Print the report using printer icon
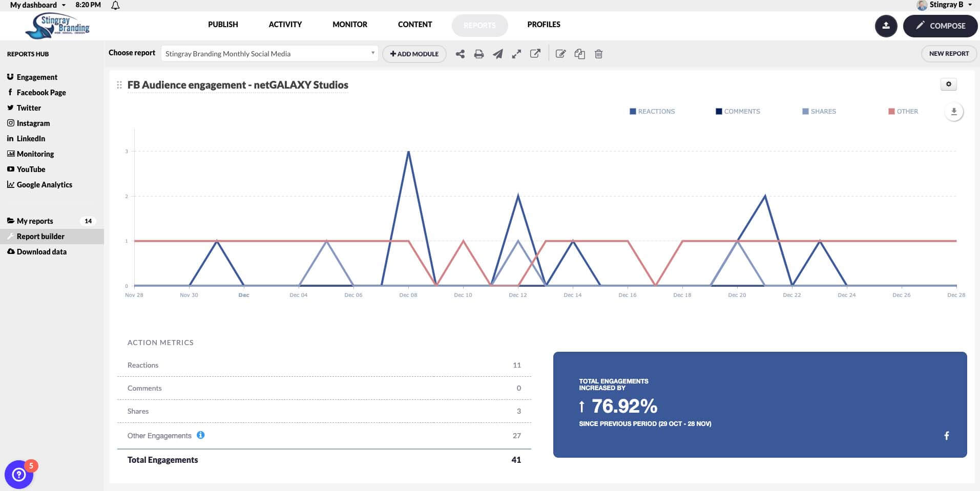 click(x=479, y=54)
